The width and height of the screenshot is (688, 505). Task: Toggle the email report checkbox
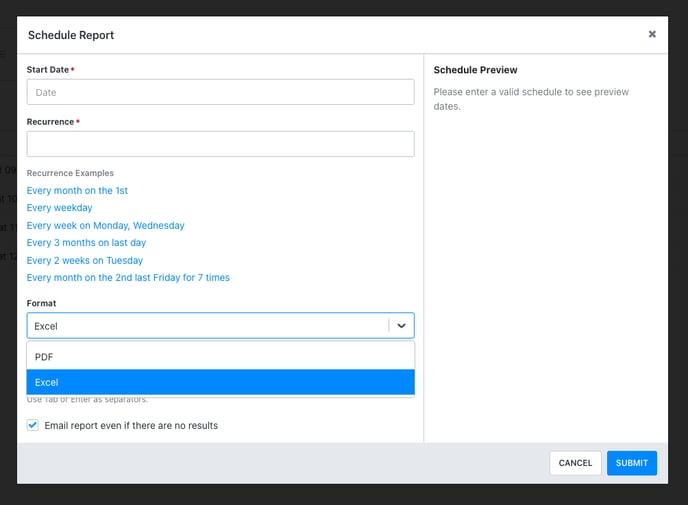coord(33,425)
